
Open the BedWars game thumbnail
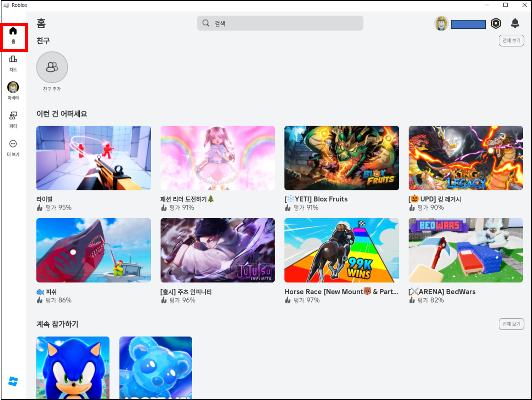point(466,250)
